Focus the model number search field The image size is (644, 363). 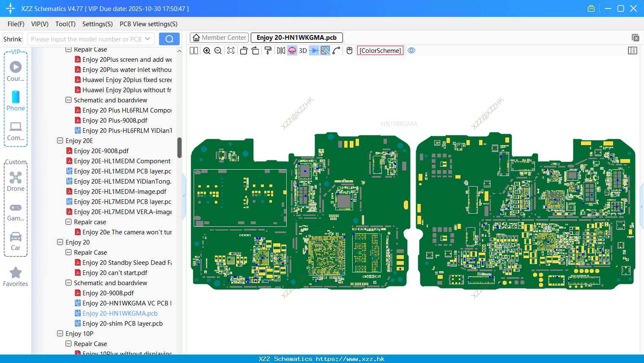86,39
